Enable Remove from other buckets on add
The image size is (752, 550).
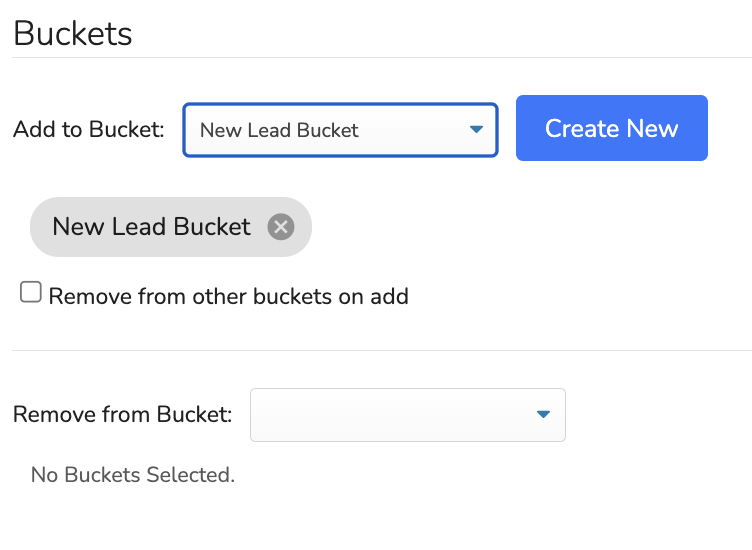pyautogui.click(x=31, y=292)
